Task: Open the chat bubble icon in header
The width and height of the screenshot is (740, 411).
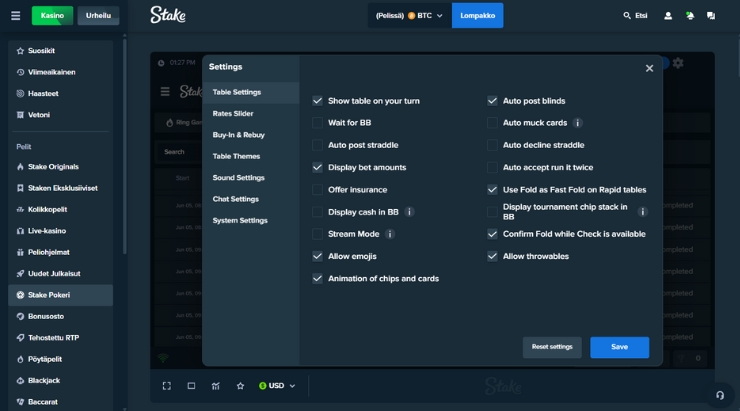Action: pos(711,16)
